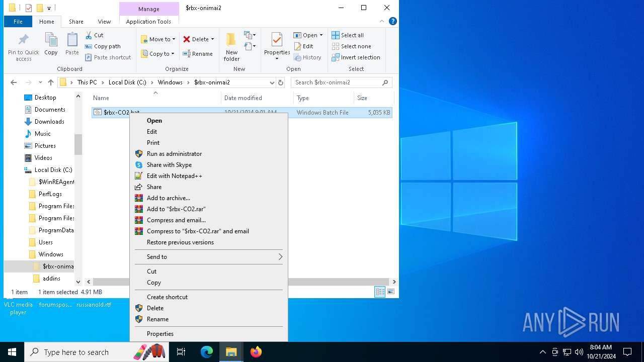Expand the Delete dropdown arrow
This screenshot has height=362, width=644.
(212, 39)
